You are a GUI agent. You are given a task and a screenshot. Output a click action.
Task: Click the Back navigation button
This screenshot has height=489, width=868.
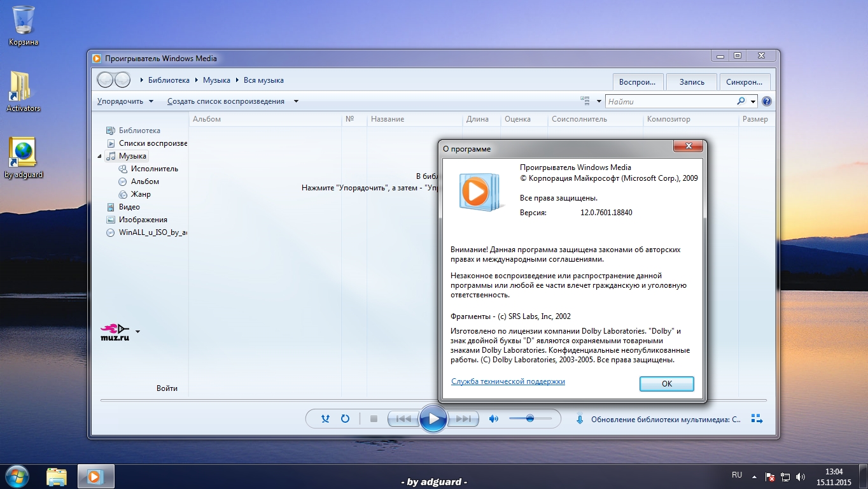click(x=105, y=80)
